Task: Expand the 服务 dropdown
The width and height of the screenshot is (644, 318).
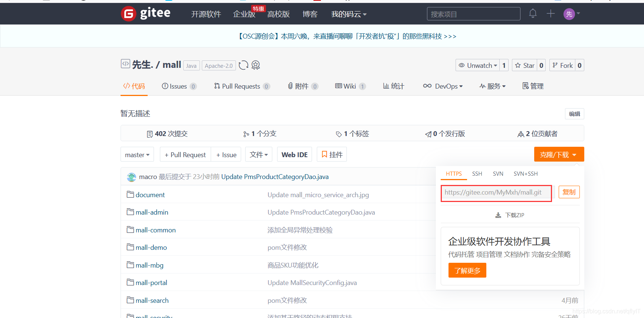Action: click(x=492, y=86)
